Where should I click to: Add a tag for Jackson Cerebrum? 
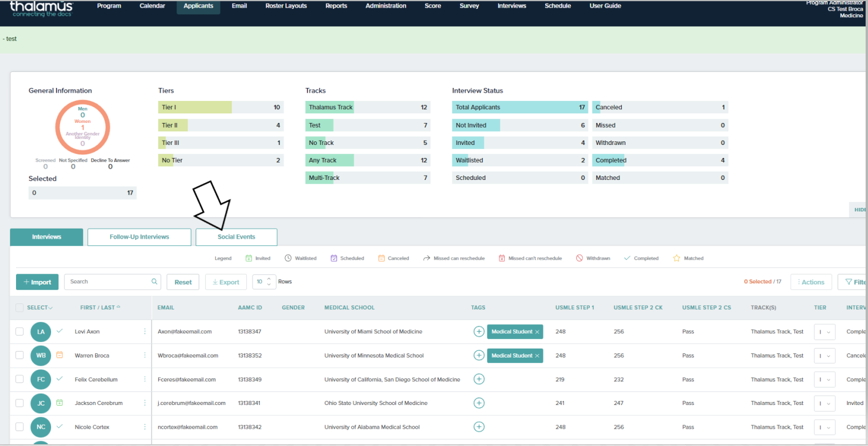tap(479, 403)
